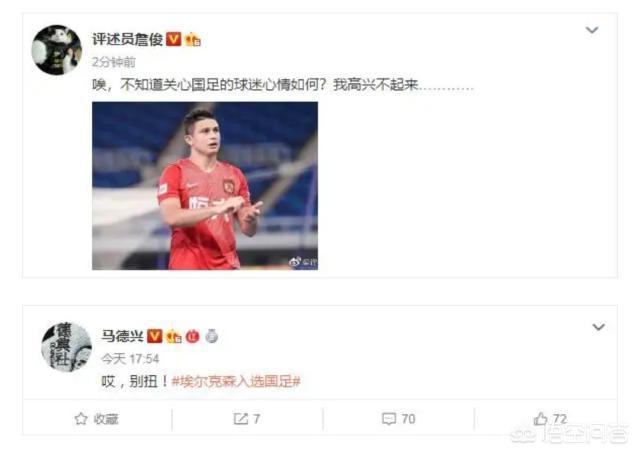The image size is (640, 455).
Task: Toggle the thumbs-up like showing 72
Action: coord(550,419)
